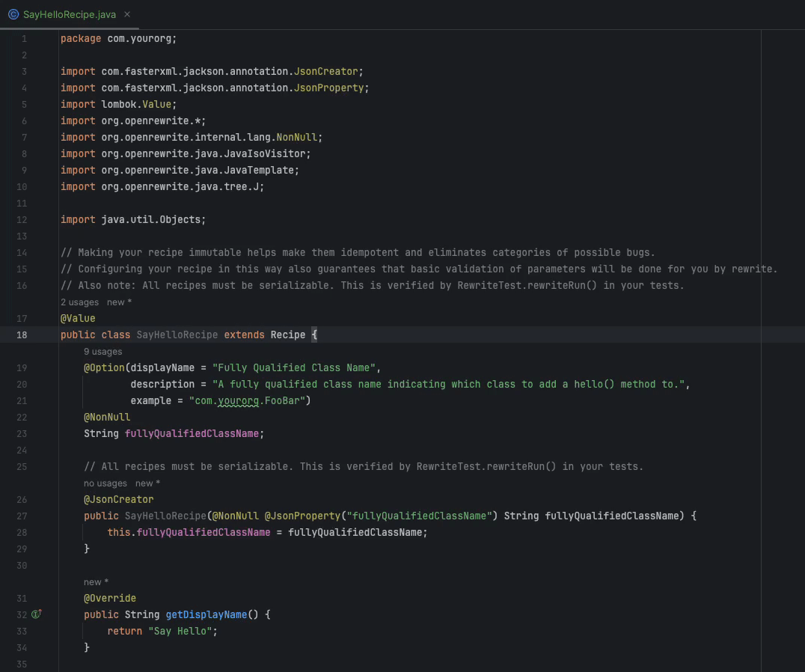The width and height of the screenshot is (805, 672).
Task: Click line number 18 in the gutter
Action: pyautogui.click(x=22, y=335)
